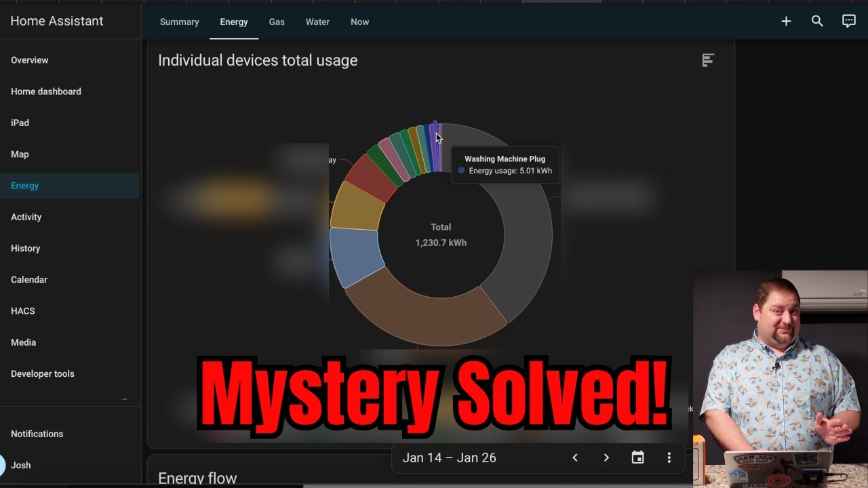Viewport: 868px width, 488px height.
Task: Click the Washing Machine Plug tooltip
Action: 505,165
